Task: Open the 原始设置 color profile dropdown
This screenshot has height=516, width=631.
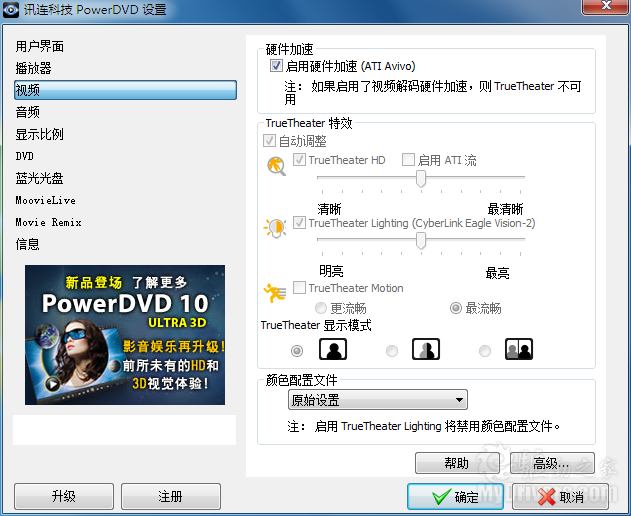Action: pyautogui.click(x=378, y=400)
